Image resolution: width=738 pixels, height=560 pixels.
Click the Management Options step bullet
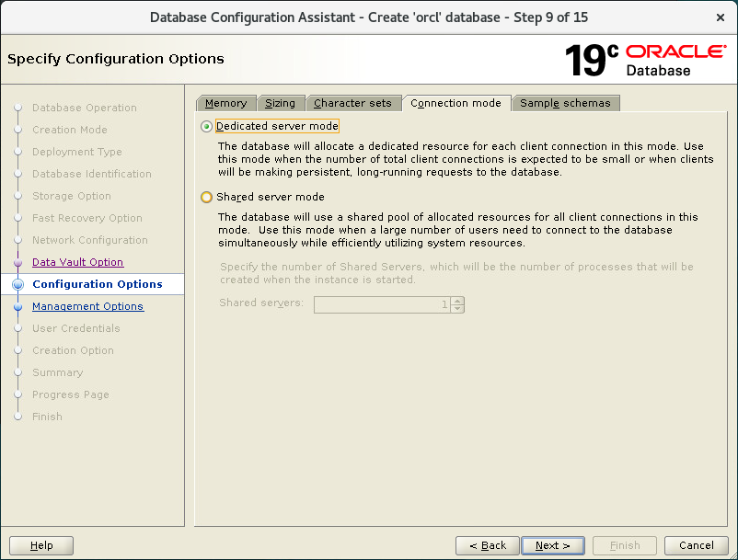click(17, 306)
